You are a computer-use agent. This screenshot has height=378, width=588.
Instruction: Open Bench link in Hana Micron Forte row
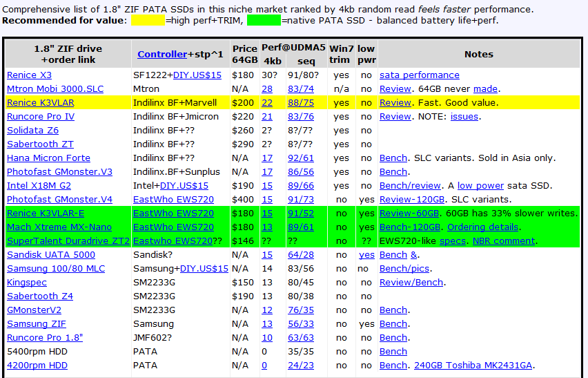[393, 158]
